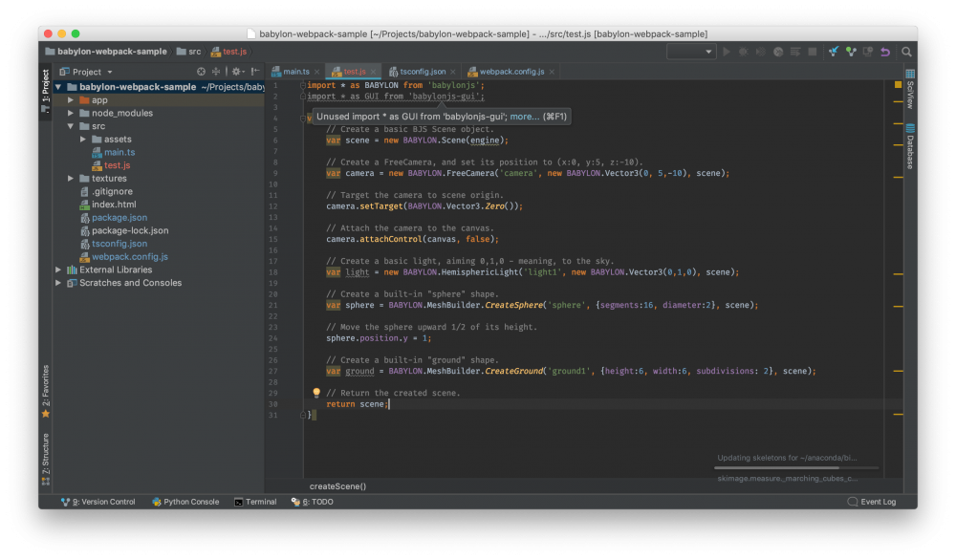
Task: Click the locate-target icon in Project header
Action: tap(201, 72)
